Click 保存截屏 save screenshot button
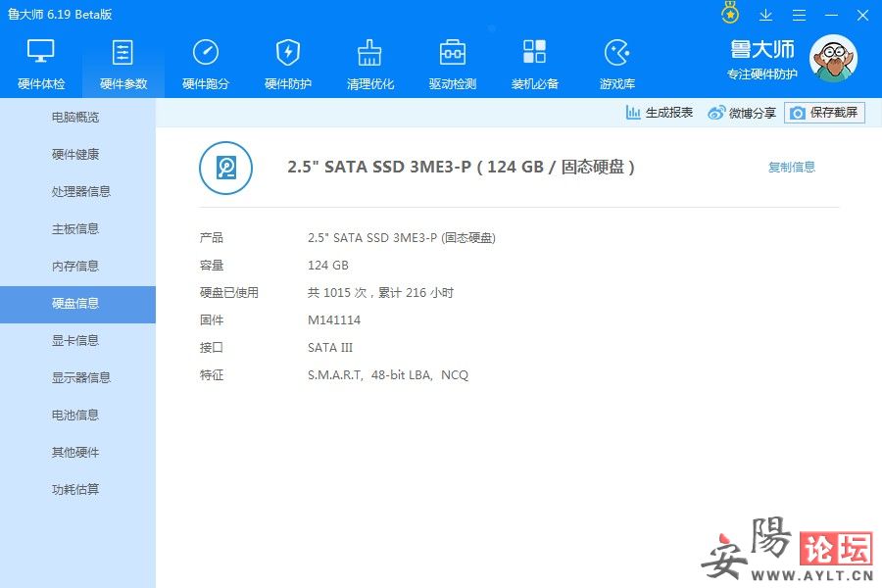Image resolution: width=882 pixels, height=588 pixels. pos(824,113)
